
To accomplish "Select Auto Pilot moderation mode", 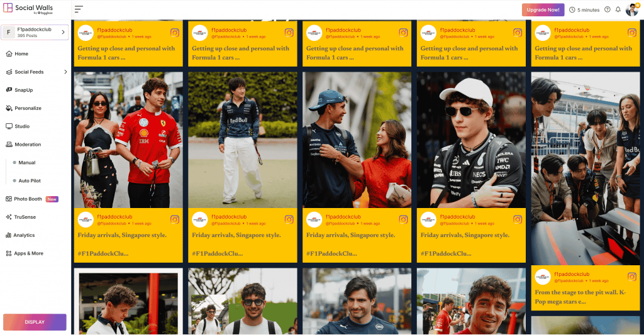I will tap(29, 180).
